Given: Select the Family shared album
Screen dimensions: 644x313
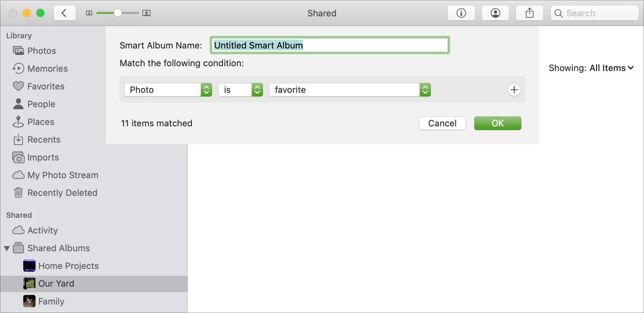Looking at the screenshot, I should click(51, 301).
